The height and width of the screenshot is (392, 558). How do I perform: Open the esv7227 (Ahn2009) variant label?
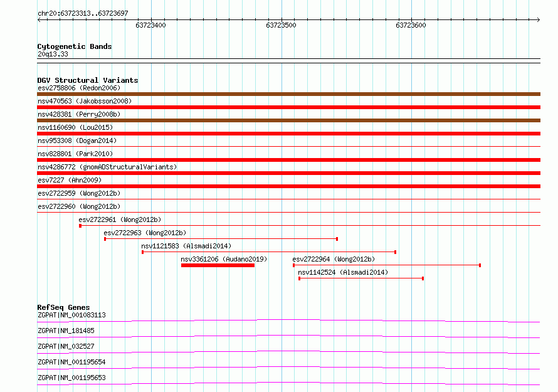click(70, 180)
